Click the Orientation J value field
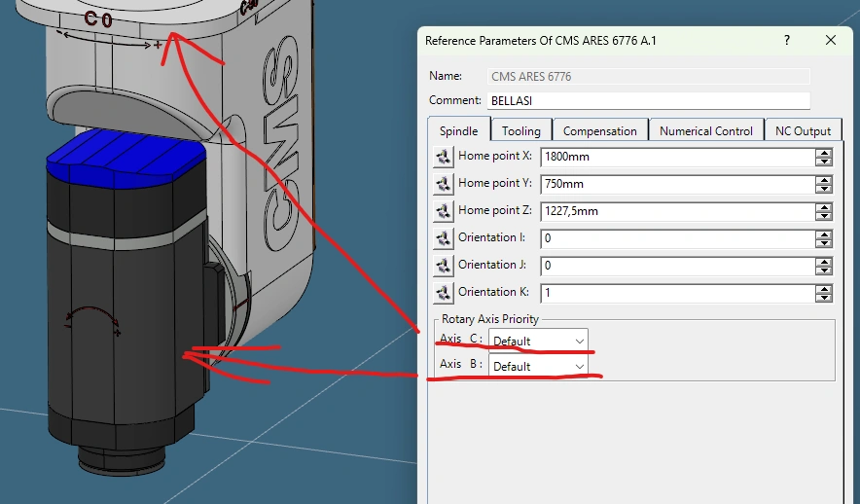This screenshot has width=860, height=504. (677, 266)
